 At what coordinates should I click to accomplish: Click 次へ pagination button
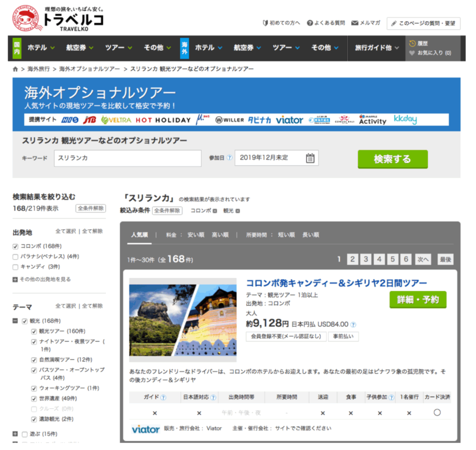423,260
